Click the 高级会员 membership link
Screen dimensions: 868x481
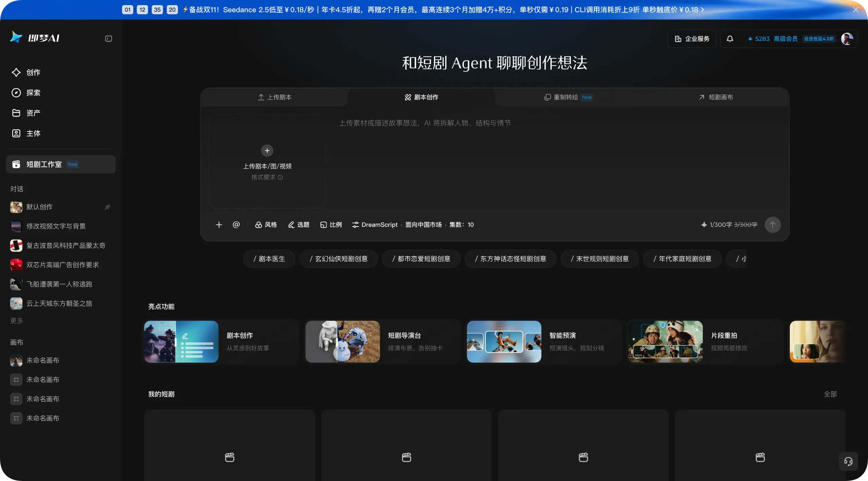(786, 39)
